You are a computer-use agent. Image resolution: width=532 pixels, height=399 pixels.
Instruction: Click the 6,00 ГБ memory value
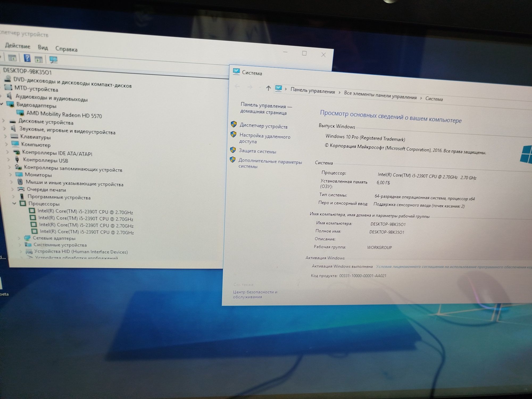coord(383,183)
